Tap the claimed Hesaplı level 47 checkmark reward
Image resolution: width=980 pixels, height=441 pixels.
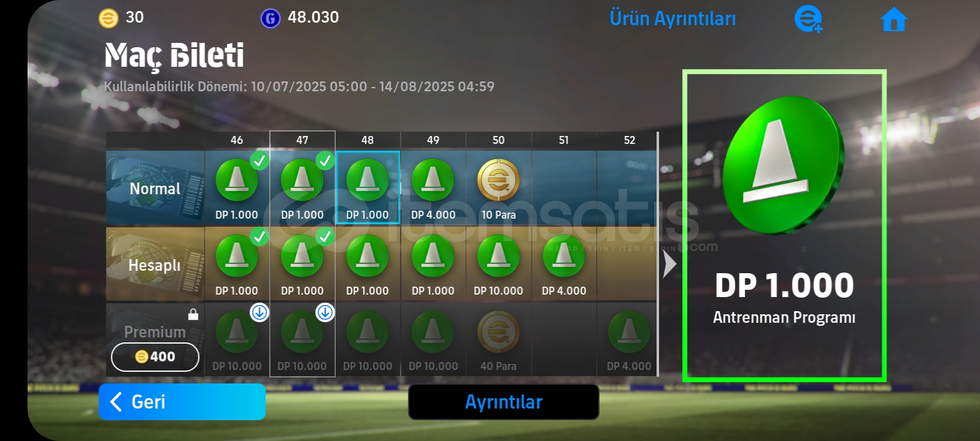303,264
